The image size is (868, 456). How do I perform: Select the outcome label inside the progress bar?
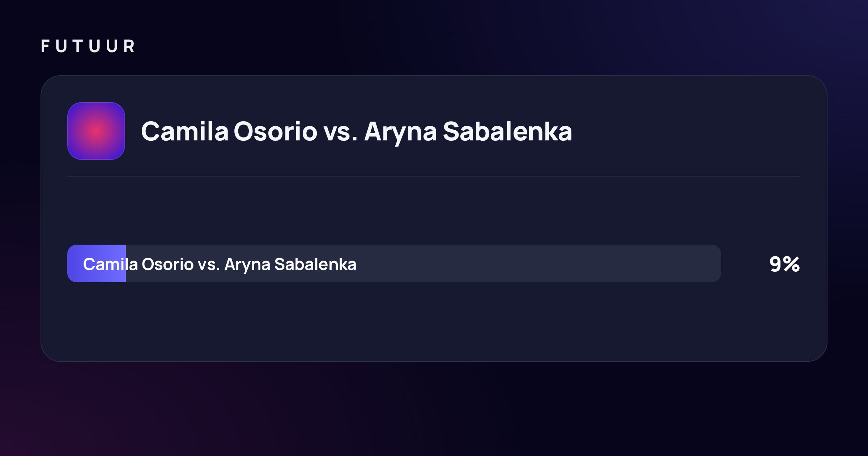[220, 265]
